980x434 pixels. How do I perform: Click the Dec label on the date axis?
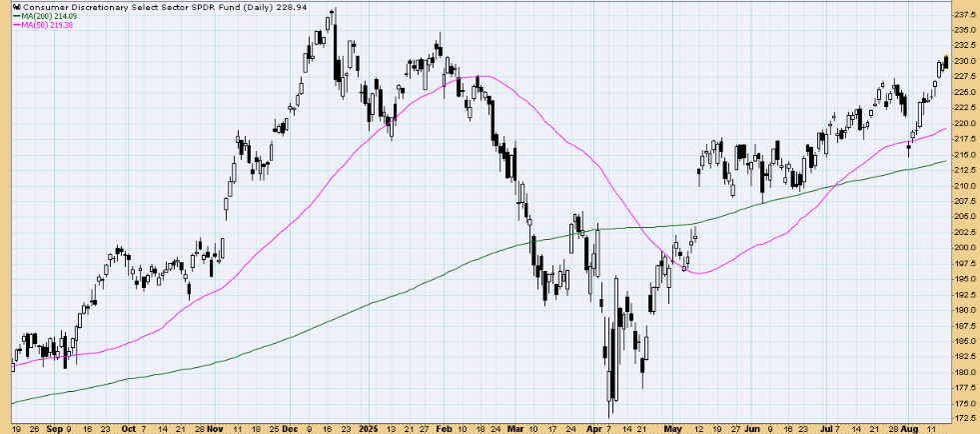(x=290, y=430)
